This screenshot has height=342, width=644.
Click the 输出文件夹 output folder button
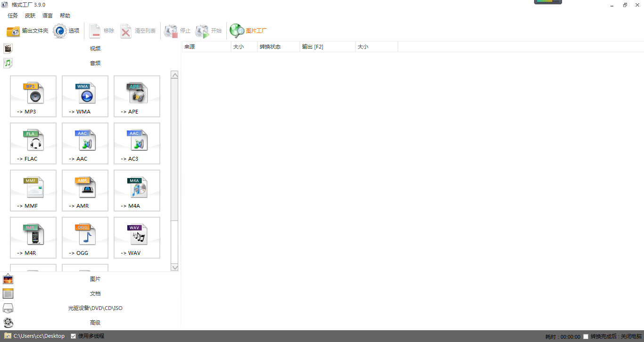(27, 31)
